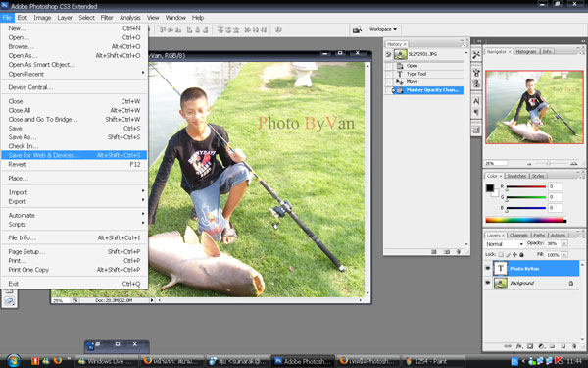
Task: Open the Paragraph panel icon
Action: click(x=476, y=112)
